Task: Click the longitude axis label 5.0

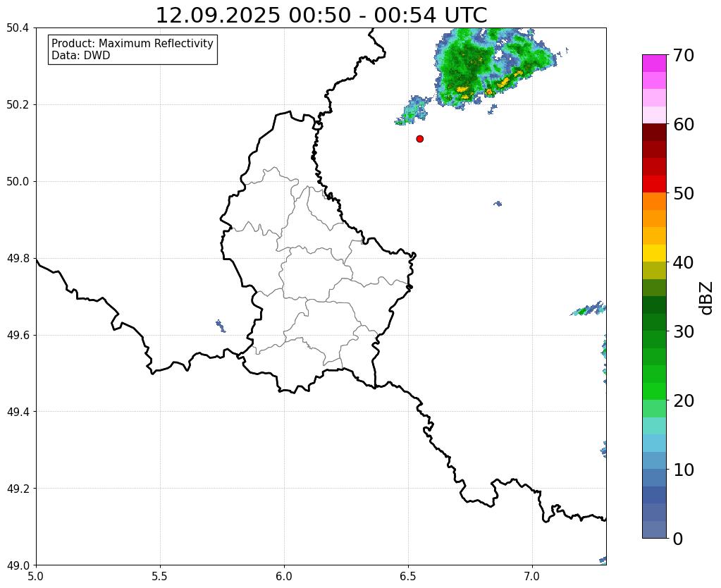Action: pyautogui.click(x=36, y=576)
